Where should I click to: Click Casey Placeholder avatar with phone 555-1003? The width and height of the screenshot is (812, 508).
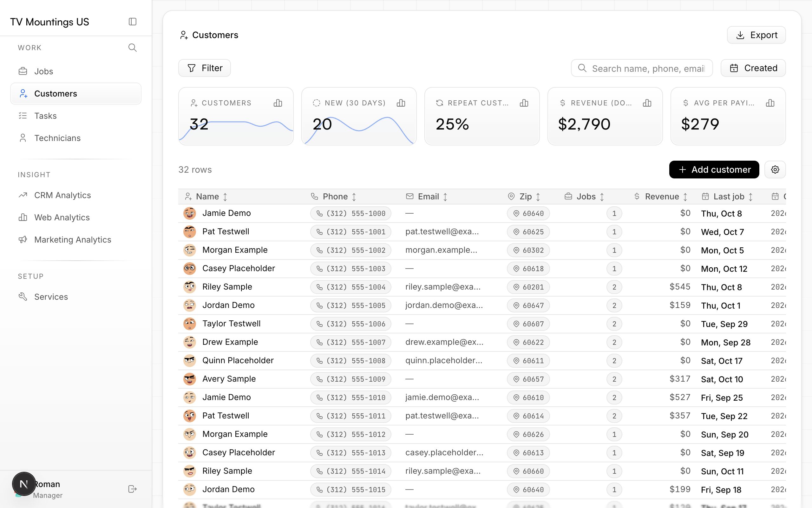(x=190, y=269)
